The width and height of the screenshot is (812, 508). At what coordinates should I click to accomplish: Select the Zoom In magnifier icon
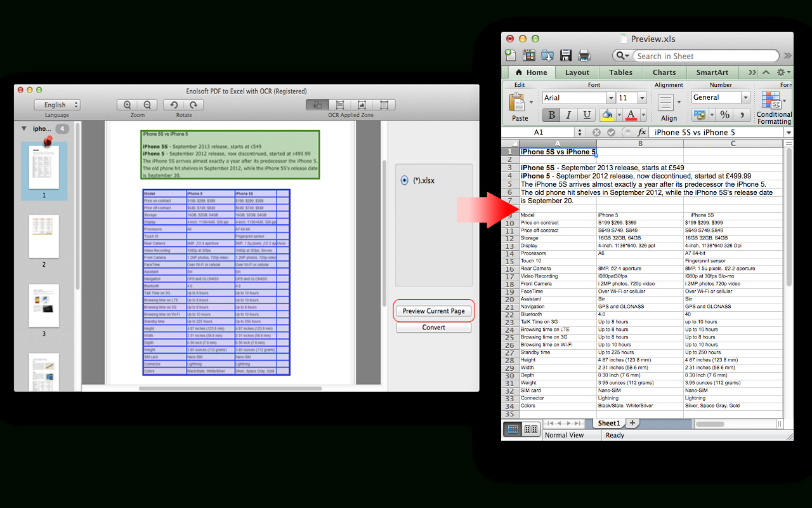pos(128,105)
